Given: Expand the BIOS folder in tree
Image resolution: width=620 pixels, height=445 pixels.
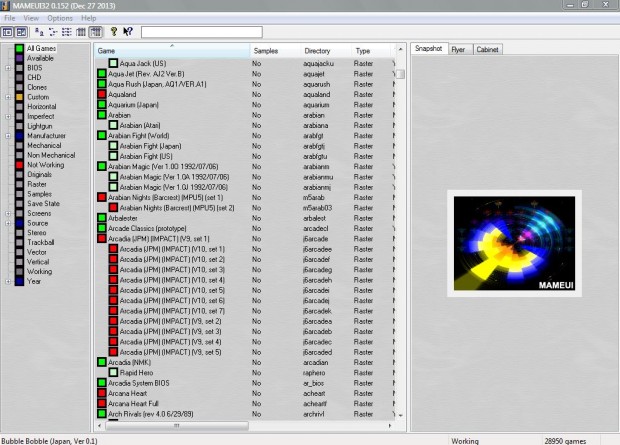Looking at the screenshot, I should 8,68.
